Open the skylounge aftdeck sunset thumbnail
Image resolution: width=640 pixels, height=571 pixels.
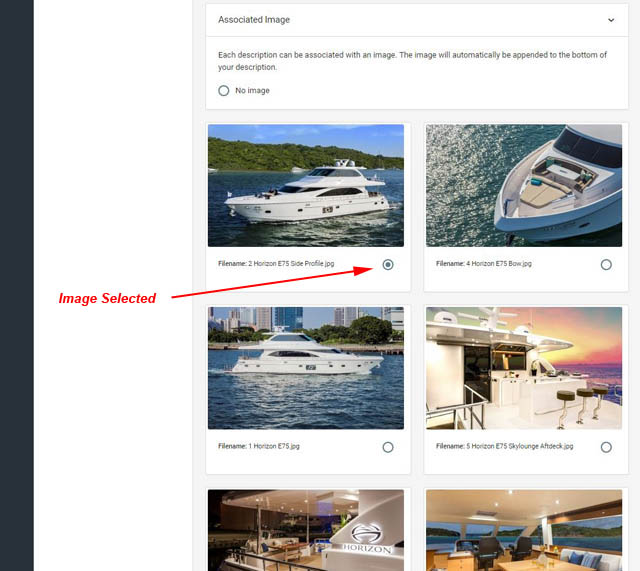pyautogui.click(x=524, y=368)
